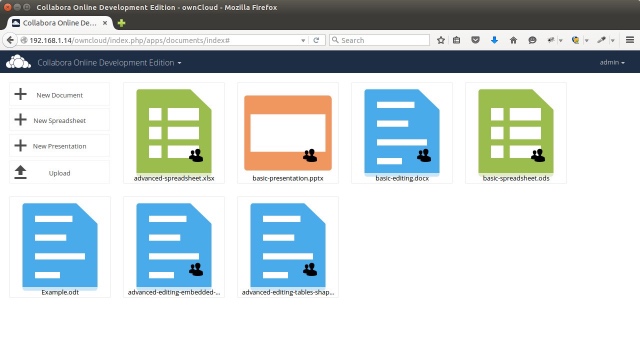Click the New Spreadsheet button
640x360 pixels.
[60, 120]
